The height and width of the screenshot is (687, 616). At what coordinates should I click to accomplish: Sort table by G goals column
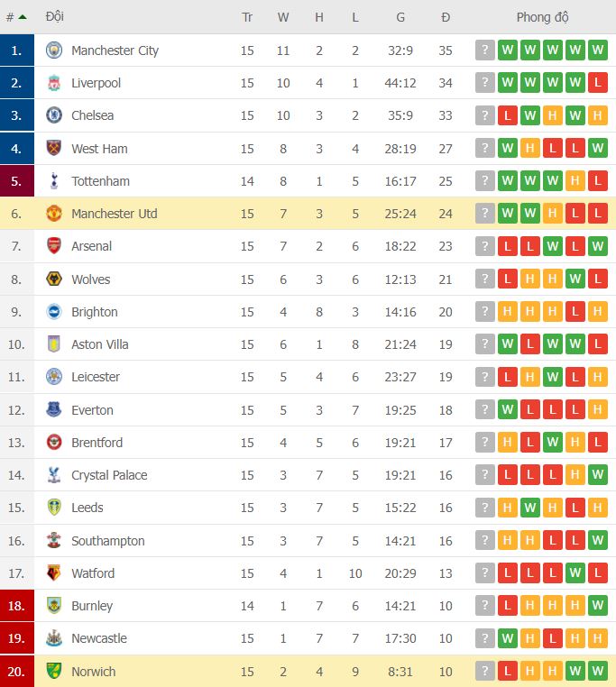click(x=400, y=17)
